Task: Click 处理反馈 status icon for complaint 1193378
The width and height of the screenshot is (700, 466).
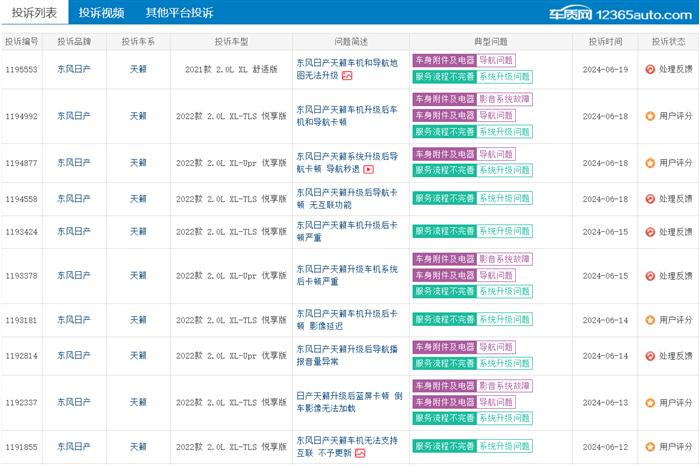Action: pos(650,276)
